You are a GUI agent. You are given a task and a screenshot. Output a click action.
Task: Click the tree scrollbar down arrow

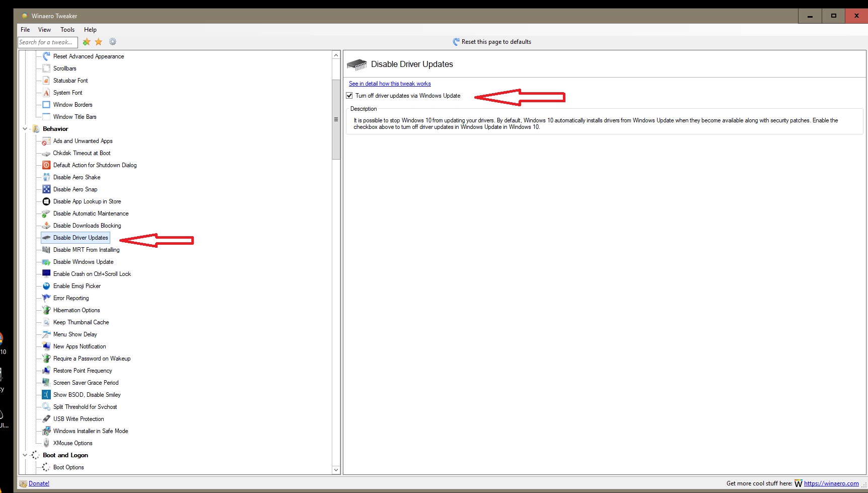336,470
